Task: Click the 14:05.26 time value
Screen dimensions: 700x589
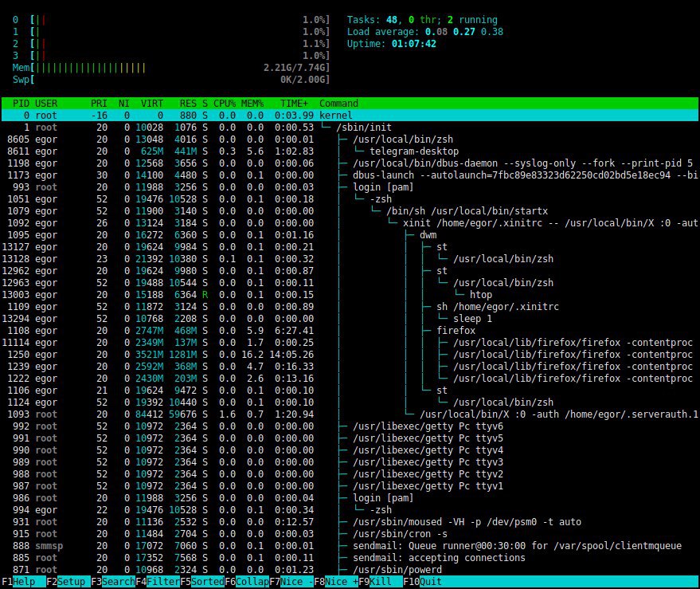Action: (x=291, y=355)
